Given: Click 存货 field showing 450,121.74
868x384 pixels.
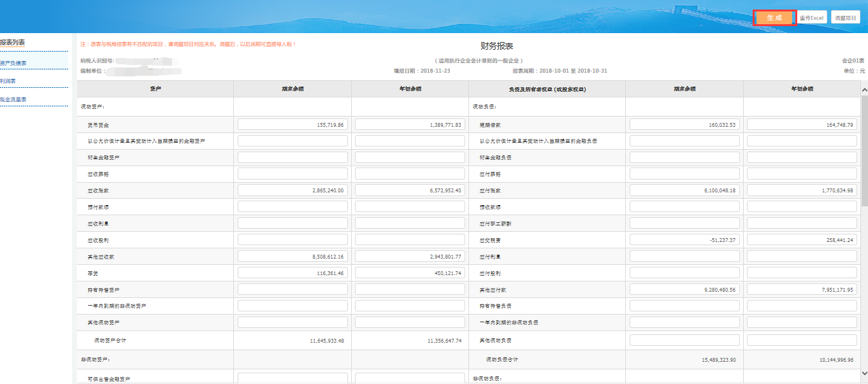Looking at the screenshot, I should 410,273.
